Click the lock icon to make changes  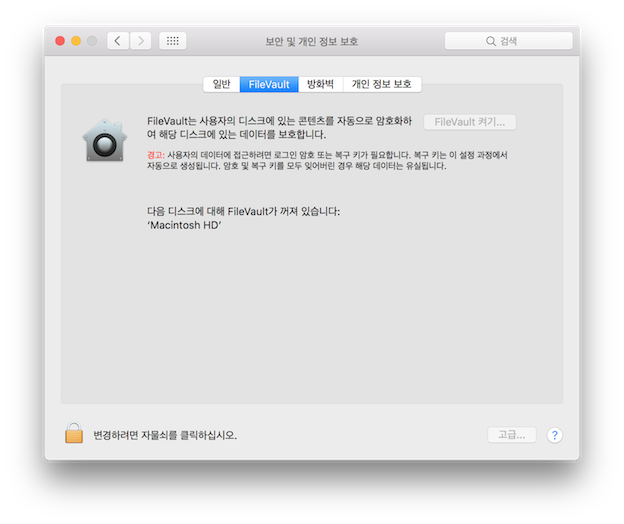click(x=74, y=433)
